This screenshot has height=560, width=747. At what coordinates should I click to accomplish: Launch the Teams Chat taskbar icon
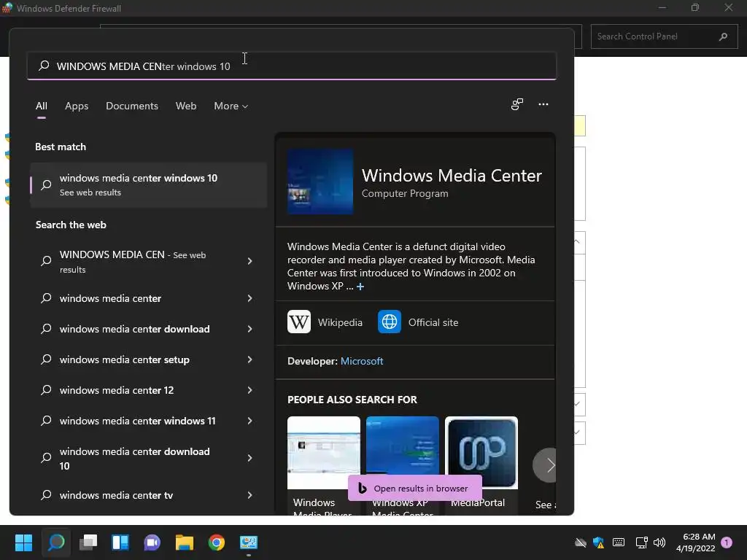point(152,542)
